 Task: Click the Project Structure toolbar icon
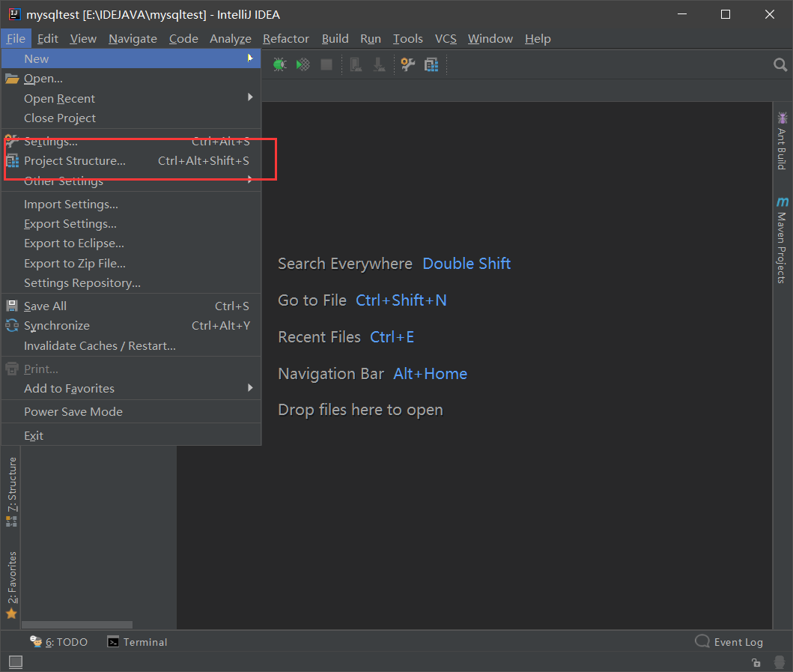click(431, 64)
